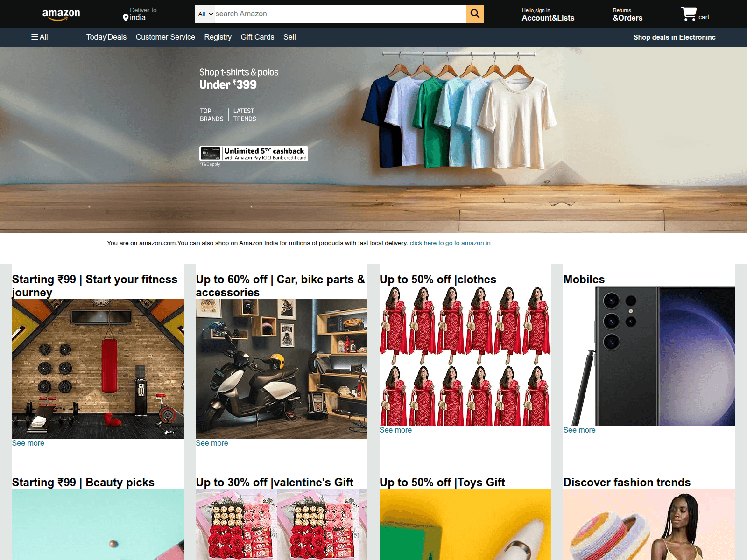Open Account & Lists menu
747x560 pixels.
click(548, 14)
